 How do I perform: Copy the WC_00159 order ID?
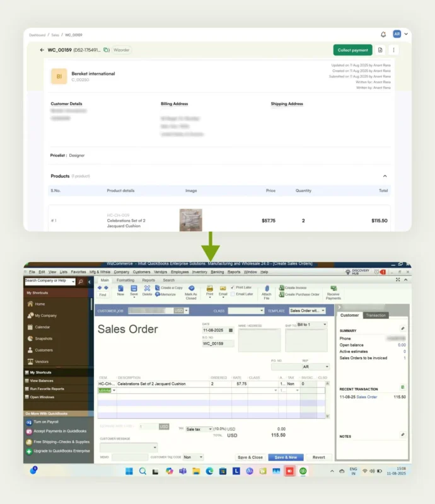tap(107, 50)
